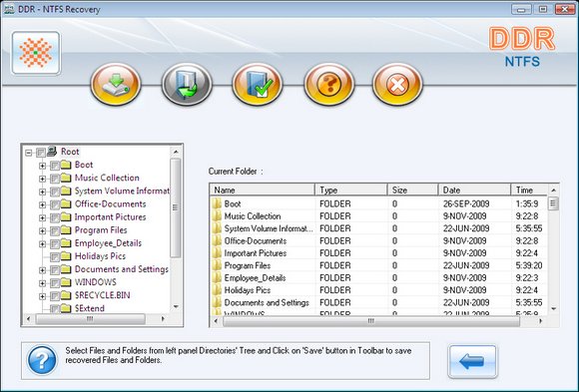Click the Program Files folder icon in the file list
Image resolution: width=579 pixels, height=392 pixels.
click(217, 265)
